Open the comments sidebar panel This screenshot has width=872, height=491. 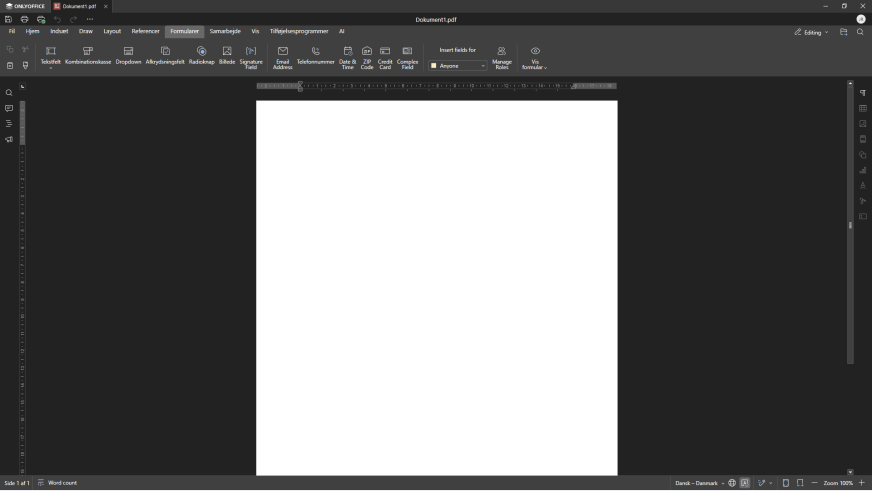tap(9, 109)
